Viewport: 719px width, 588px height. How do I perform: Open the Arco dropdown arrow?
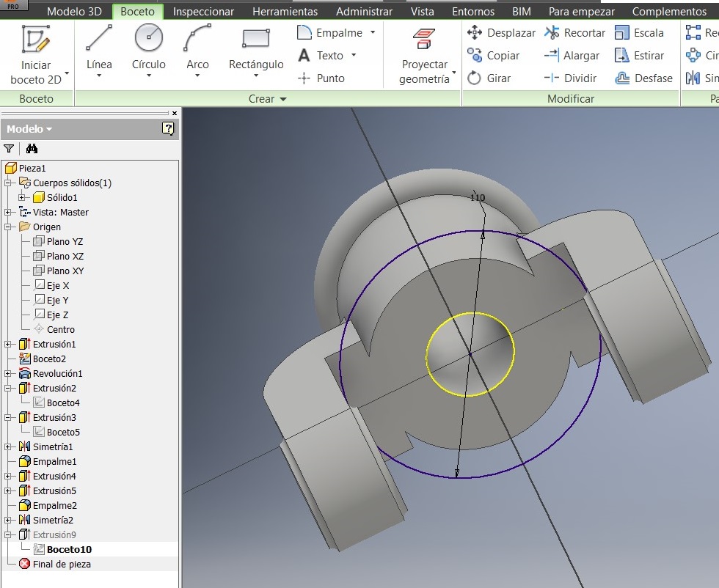(197, 76)
